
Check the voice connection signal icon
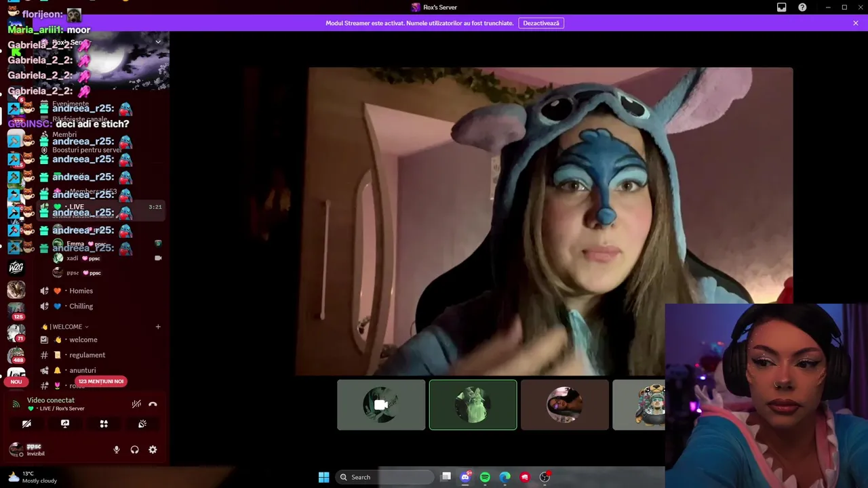click(16, 404)
